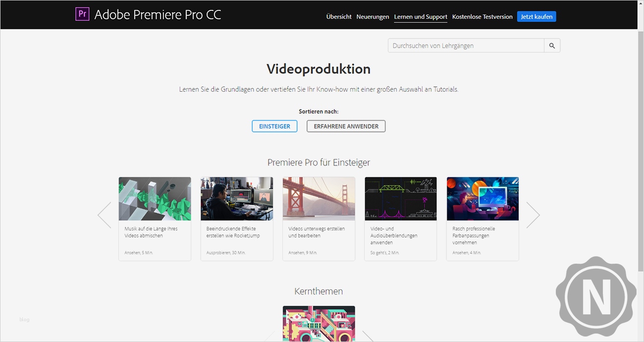Open Golden Gate bridge tutorial thumbnail
The height and width of the screenshot is (342, 644).
click(x=319, y=199)
